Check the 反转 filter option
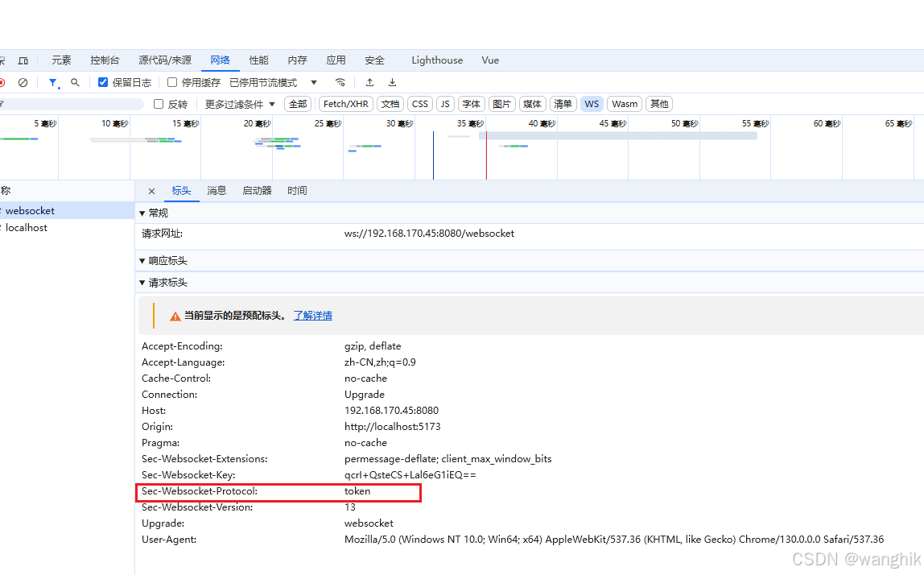The width and height of the screenshot is (924, 575). pyautogui.click(x=158, y=103)
